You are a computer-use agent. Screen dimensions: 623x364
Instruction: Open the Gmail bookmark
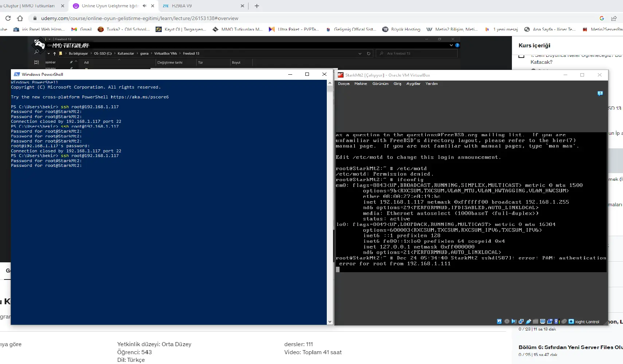coord(82,29)
